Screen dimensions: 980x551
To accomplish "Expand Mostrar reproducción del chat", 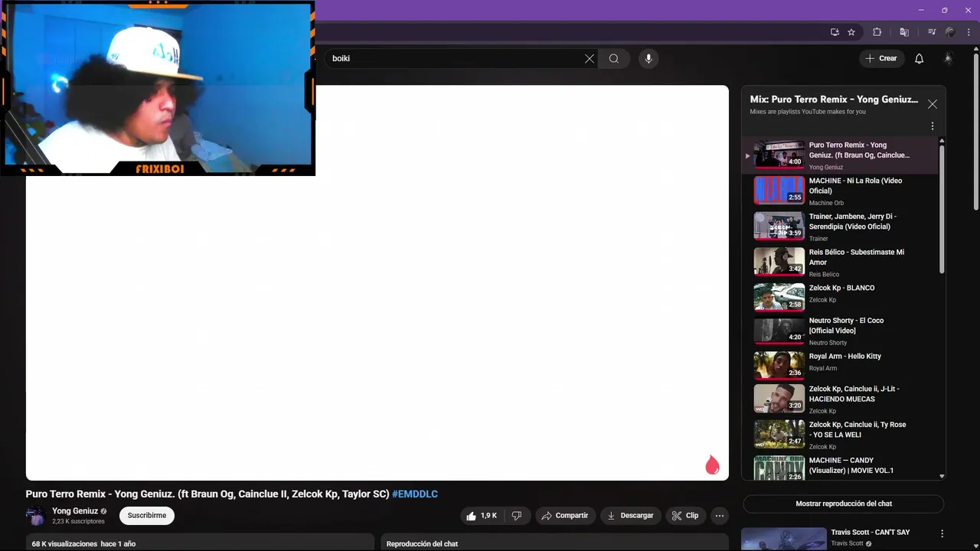I will [844, 504].
